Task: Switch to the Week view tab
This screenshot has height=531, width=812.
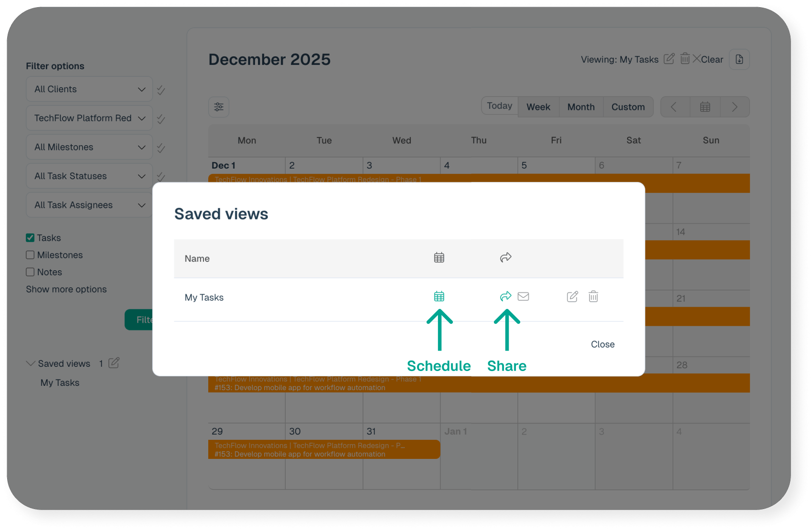Action: [x=538, y=107]
